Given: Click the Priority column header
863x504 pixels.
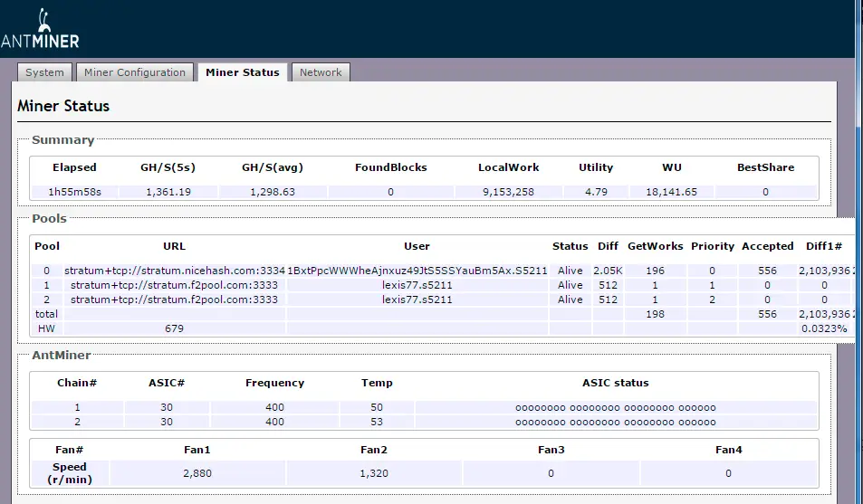Looking at the screenshot, I should [713, 246].
